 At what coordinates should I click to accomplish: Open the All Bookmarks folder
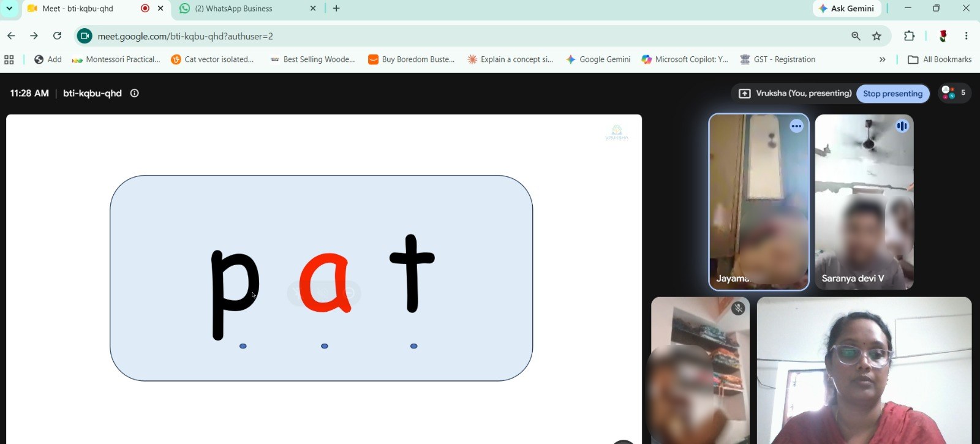(x=940, y=59)
